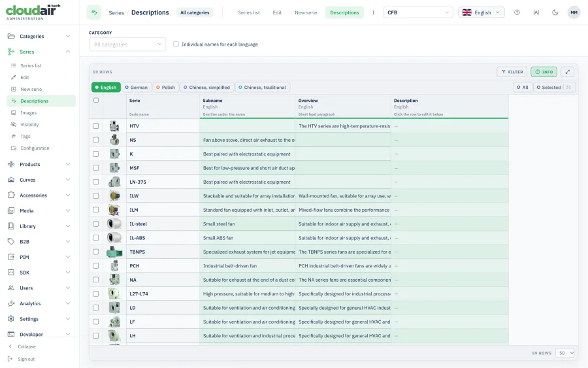Toggle dark mode moon icon
The image size is (588, 368).
coord(555,12)
